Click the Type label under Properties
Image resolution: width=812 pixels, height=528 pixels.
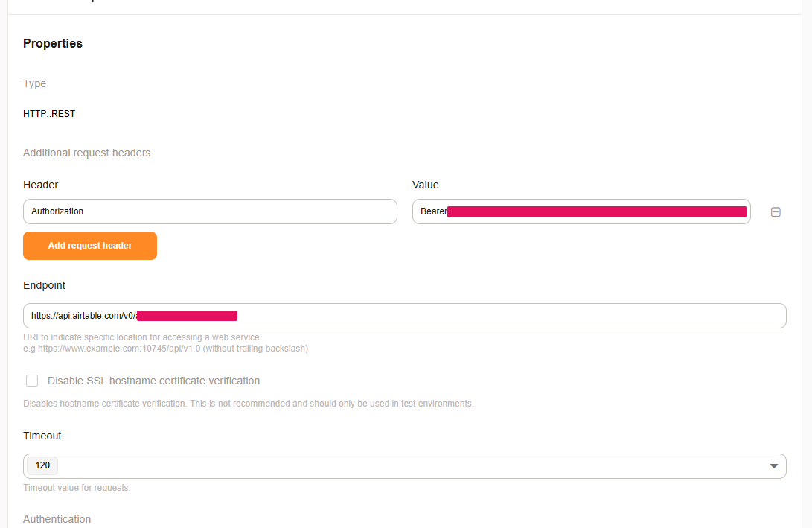[x=34, y=83]
